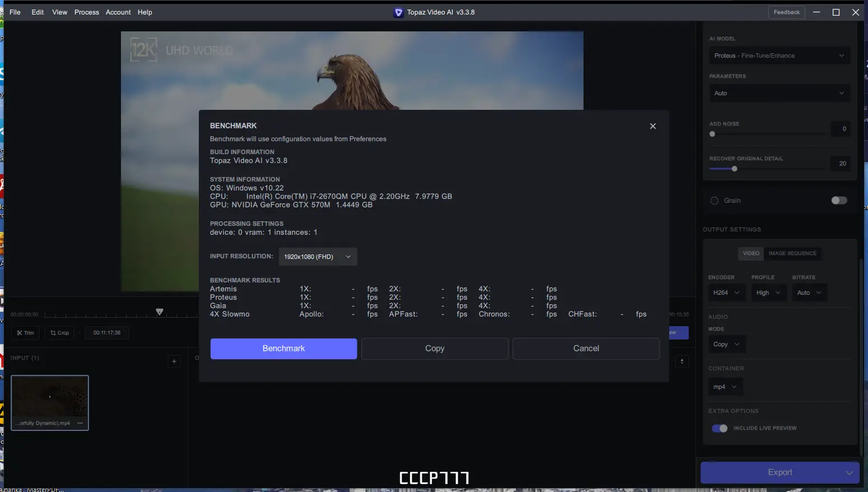Select the Dynamic).mp4 input thumbnail

[x=50, y=403]
